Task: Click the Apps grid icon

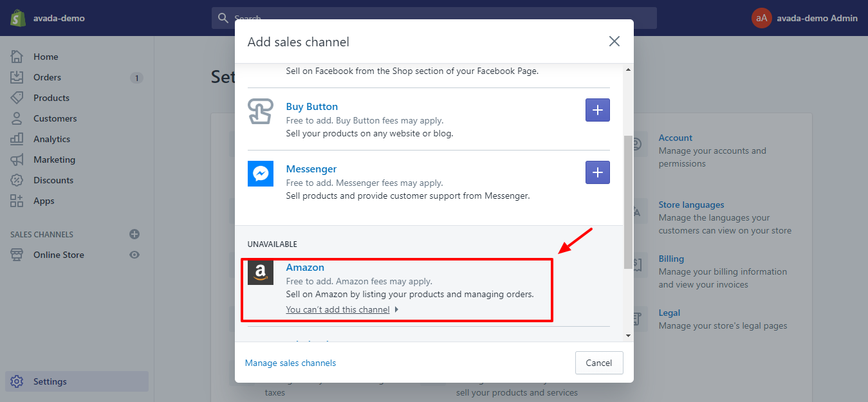Action: click(17, 201)
